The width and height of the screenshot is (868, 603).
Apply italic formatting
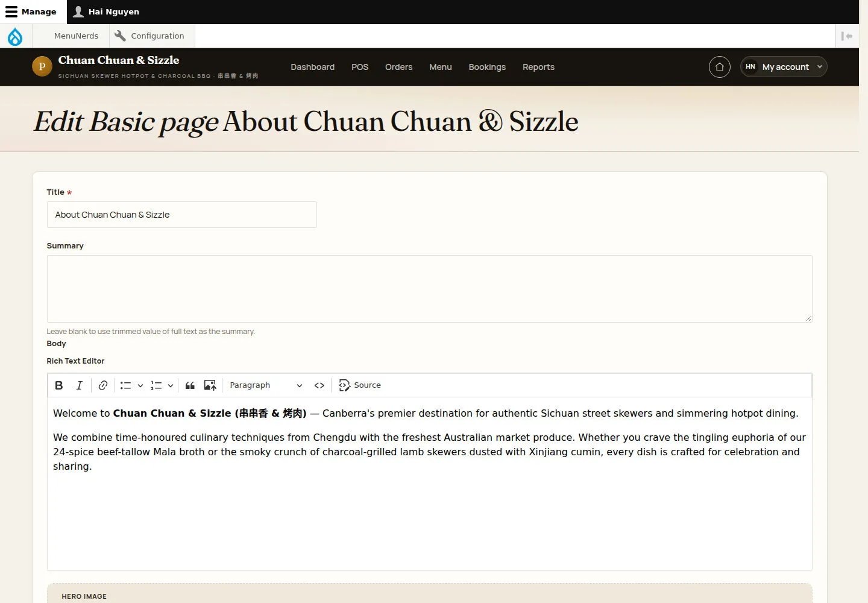tap(79, 385)
